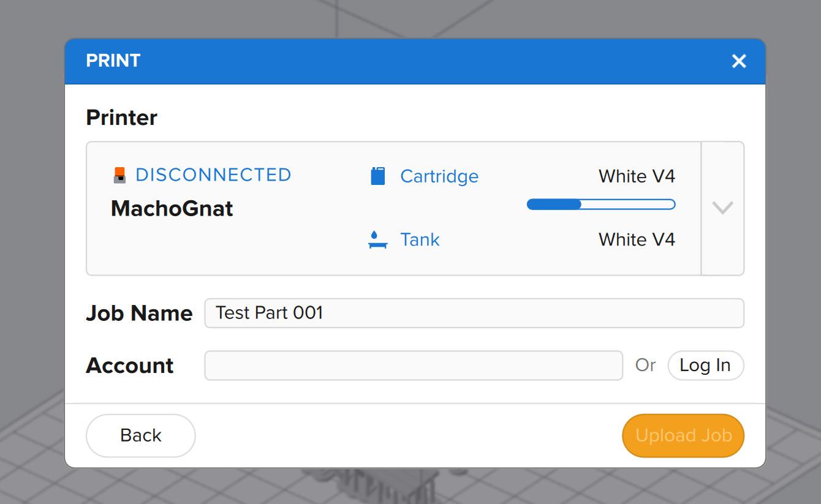The height and width of the screenshot is (504, 821).
Task: Expand the printer selection chevron
Action: [x=722, y=208]
